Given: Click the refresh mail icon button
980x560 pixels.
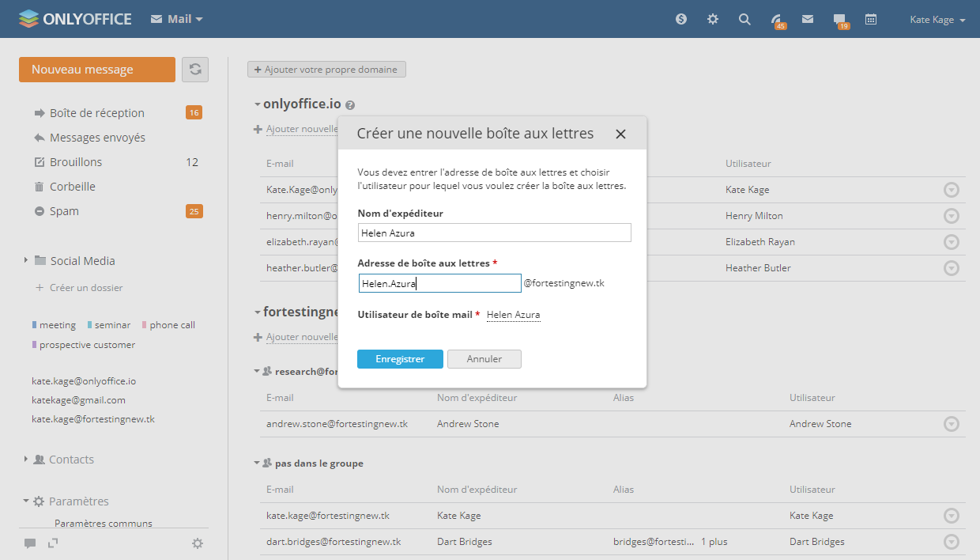Looking at the screenshot, I should (195, 70).
